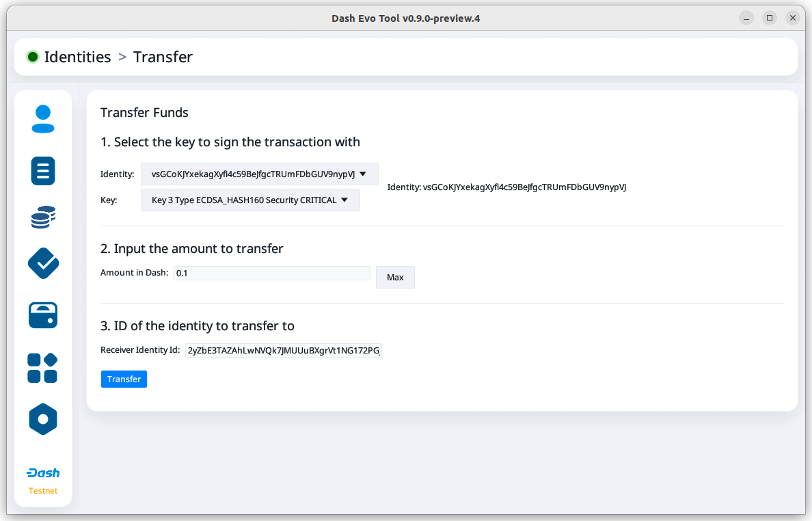Viewport: 812px width, 521px height.
Task: Click the Transfer breadcrumb label
Action: point(163,57)
